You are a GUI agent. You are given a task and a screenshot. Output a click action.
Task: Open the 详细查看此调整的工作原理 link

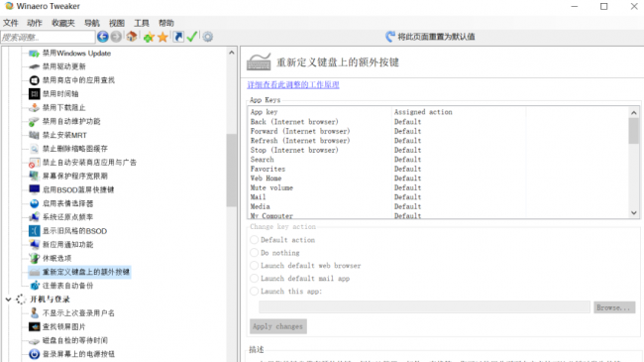(293, 84)
